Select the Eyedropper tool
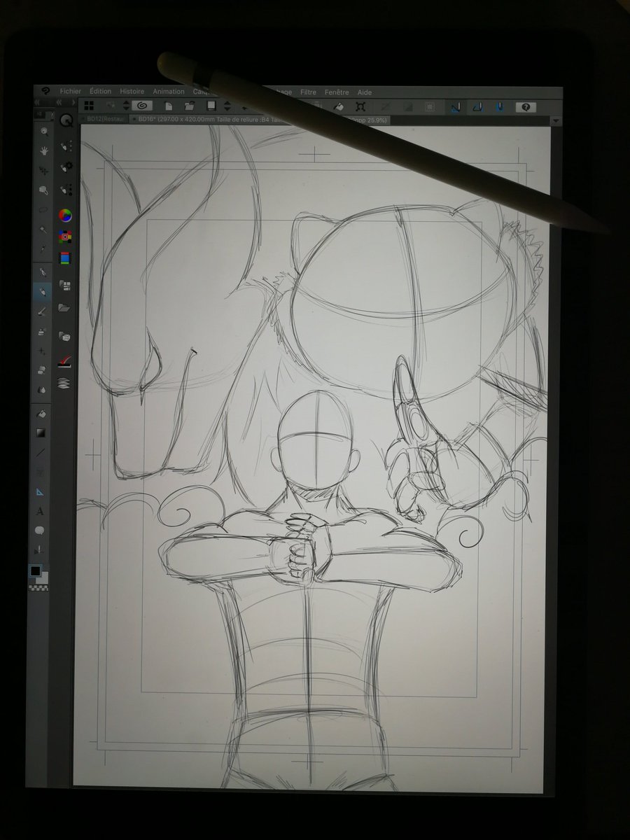 (44, 249)
